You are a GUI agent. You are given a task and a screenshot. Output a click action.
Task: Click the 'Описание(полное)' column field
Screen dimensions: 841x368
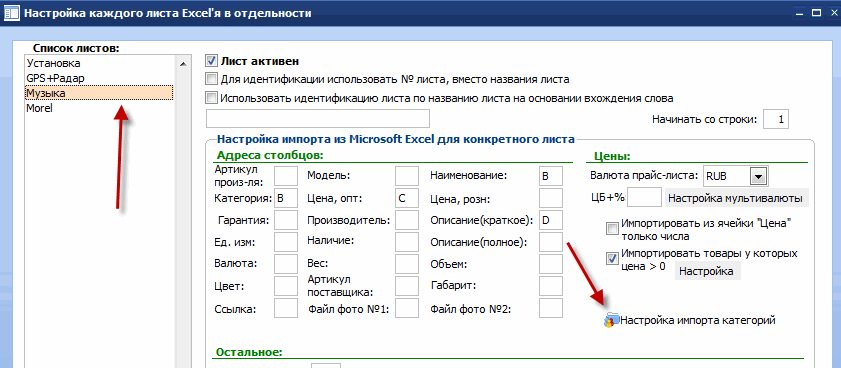(x=551, y=242)
